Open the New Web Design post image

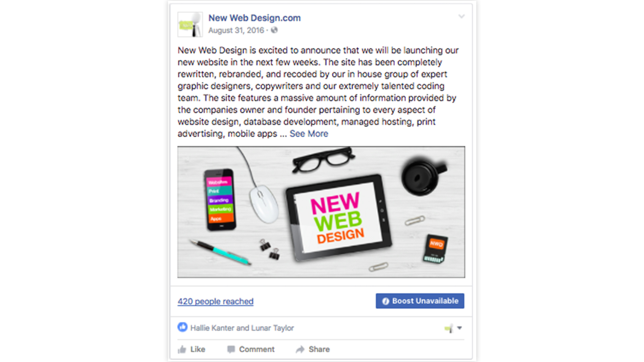(321, 212)
